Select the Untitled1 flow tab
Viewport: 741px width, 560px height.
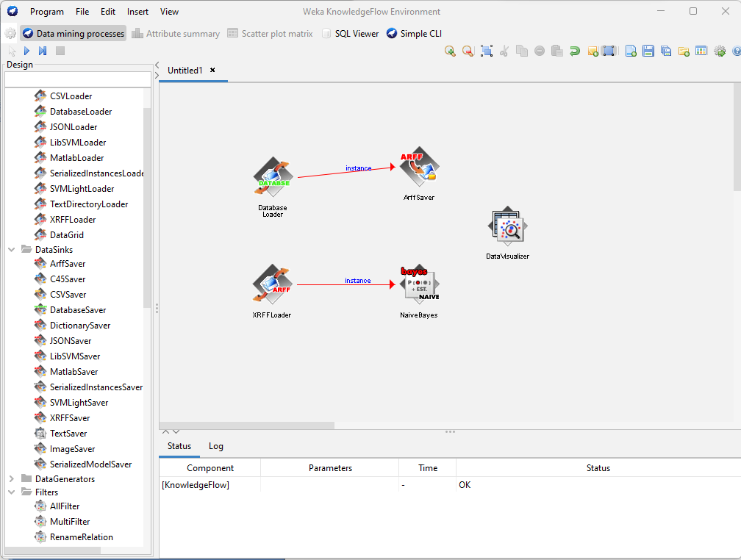(x=185, y=70)
